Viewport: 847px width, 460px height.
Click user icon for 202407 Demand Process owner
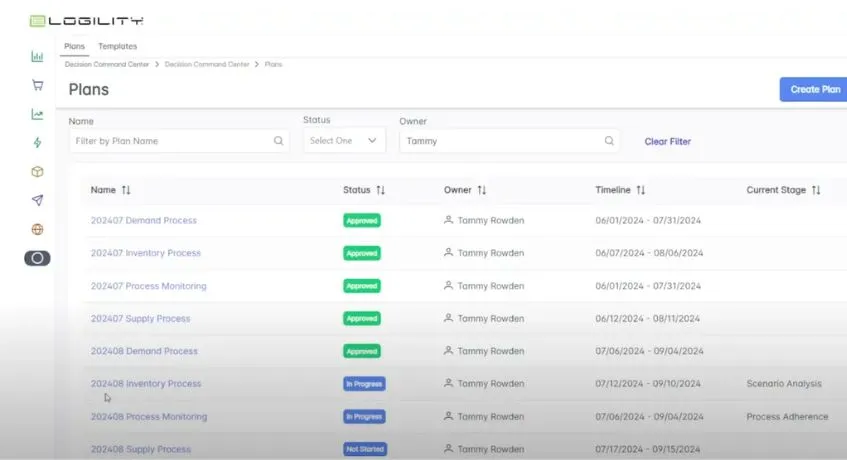448,220
